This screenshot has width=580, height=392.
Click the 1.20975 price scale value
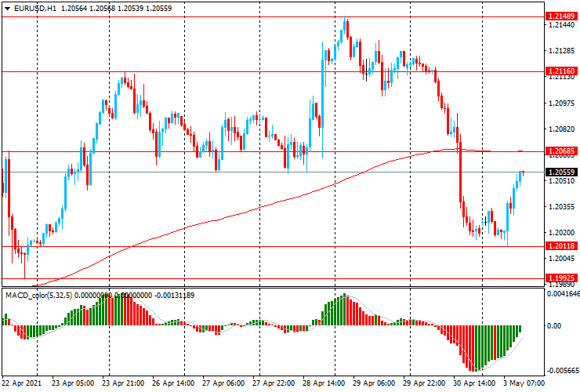pyautogui.click(x=562, y=103)
